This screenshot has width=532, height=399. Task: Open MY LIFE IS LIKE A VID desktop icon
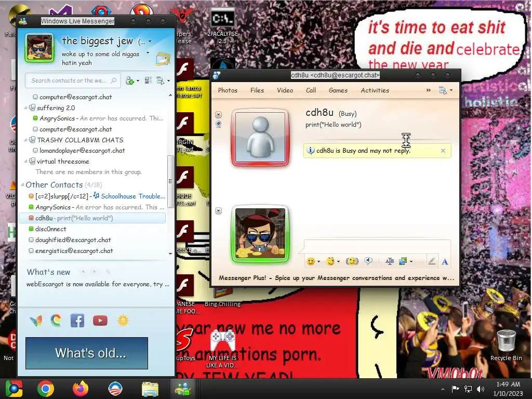[222, 348]
